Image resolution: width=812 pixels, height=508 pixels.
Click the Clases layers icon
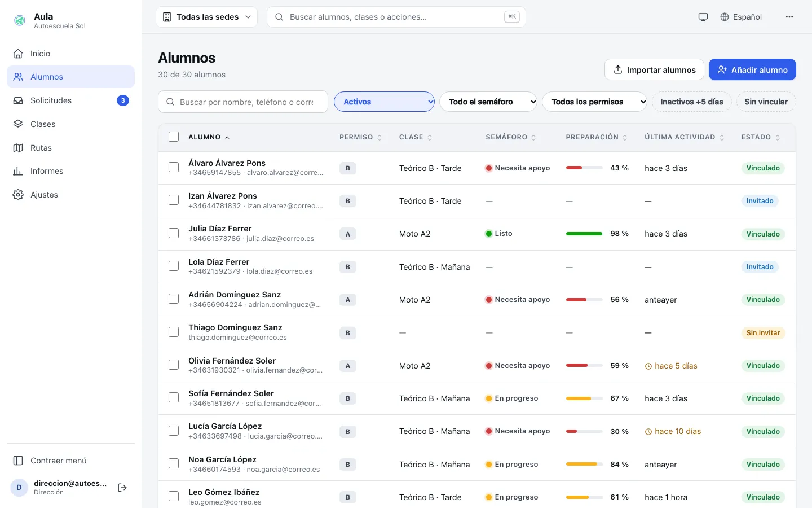(18, 124)
